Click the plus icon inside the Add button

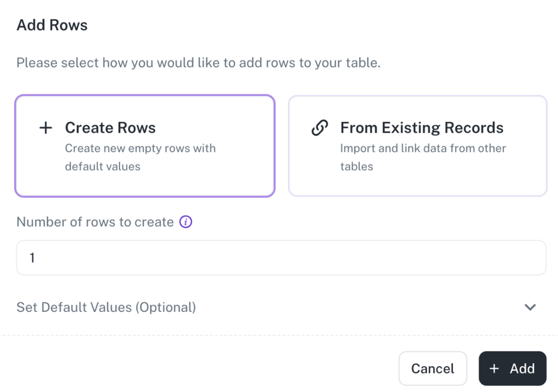(x=494, y=369)
